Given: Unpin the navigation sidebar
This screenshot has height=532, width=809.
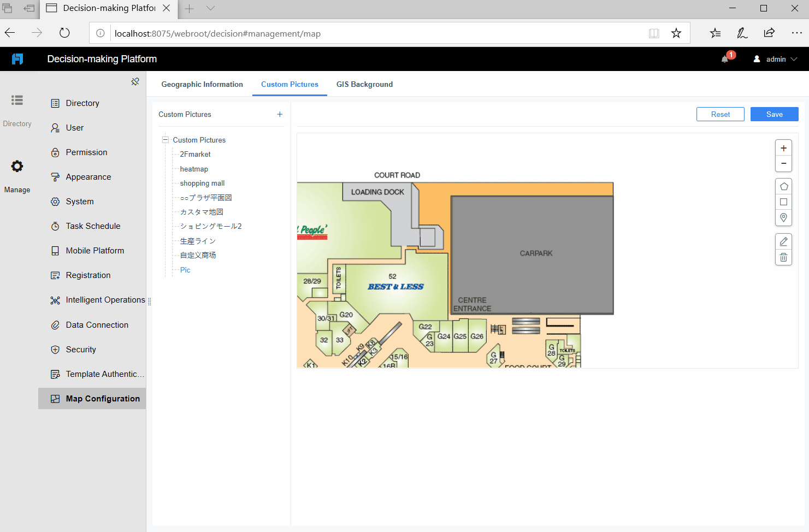Looking at the screenshot, I should 135,81.
